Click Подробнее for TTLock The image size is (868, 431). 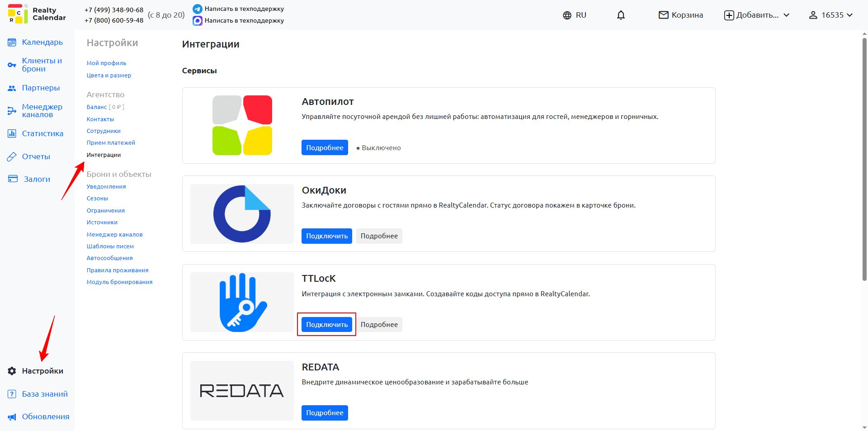[379, 325]
